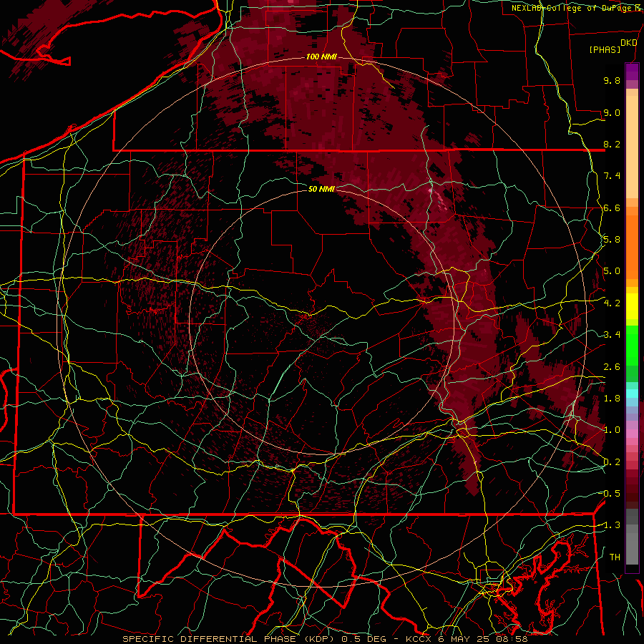
Task: Click the 4.2 value on the scale
Action: coord(612,303)
